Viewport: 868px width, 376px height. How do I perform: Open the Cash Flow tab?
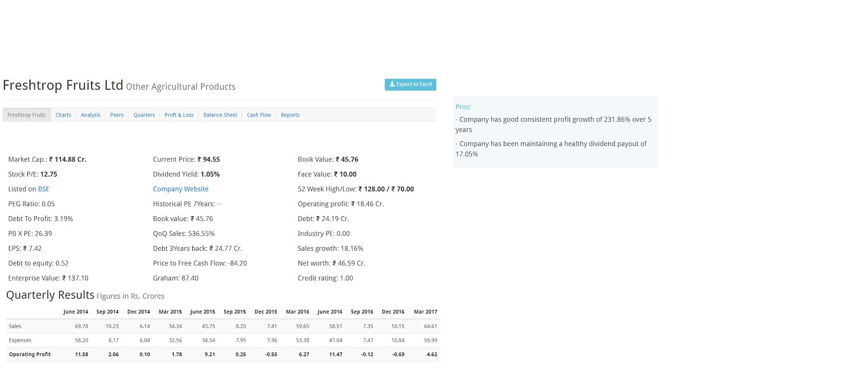pyautogui.click(x=259, y=115)
